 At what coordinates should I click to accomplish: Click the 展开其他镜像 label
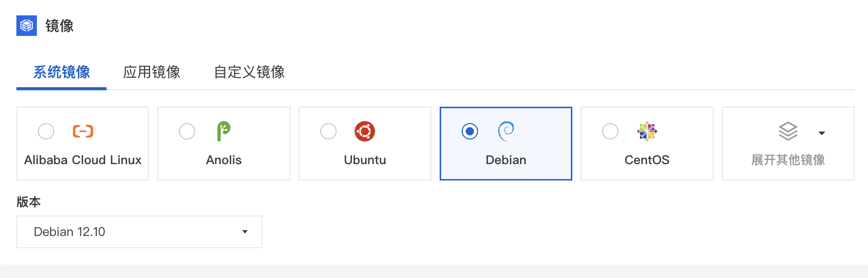(x=788, y=160)
